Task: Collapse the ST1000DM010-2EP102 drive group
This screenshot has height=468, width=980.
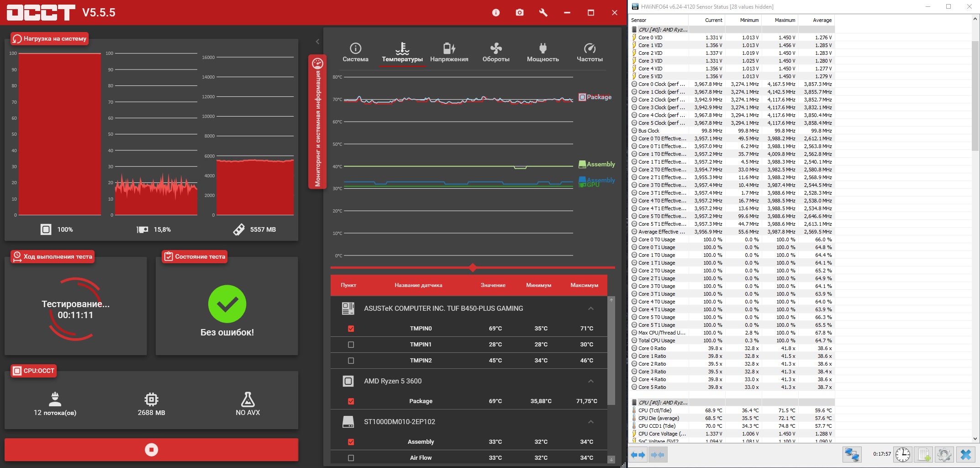Action: (590, 422)
